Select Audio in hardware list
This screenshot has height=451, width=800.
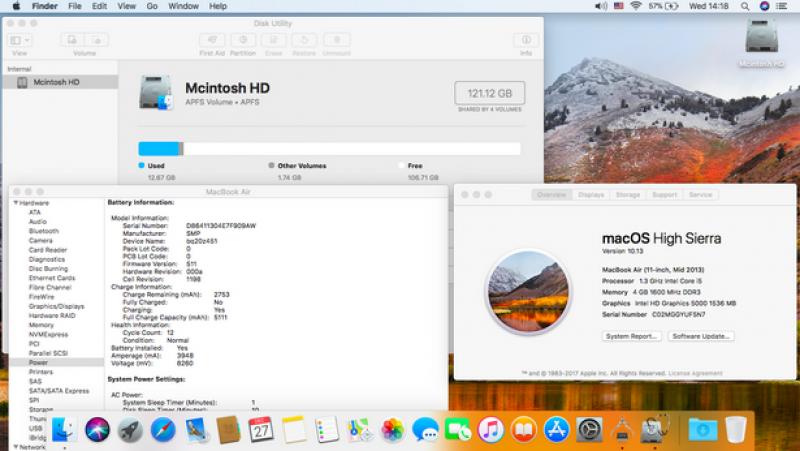pyautogui.click(x=38, y=221)
